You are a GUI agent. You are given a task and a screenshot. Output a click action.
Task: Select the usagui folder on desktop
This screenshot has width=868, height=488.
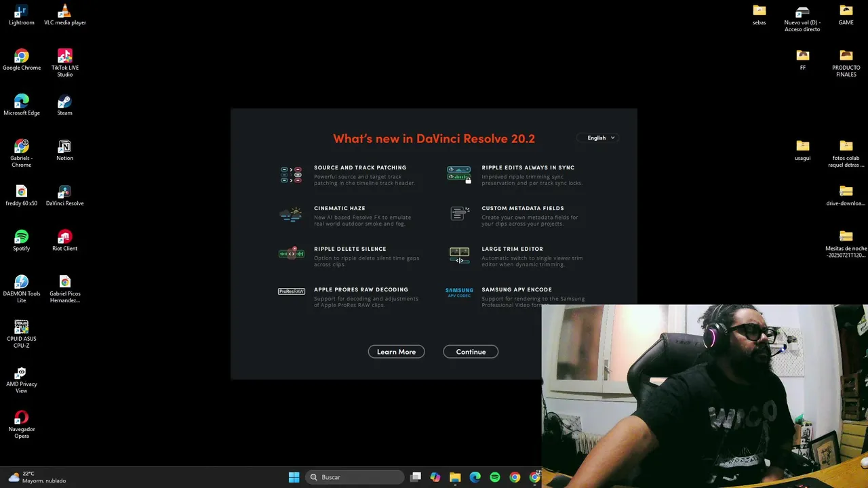click(803, 150)
